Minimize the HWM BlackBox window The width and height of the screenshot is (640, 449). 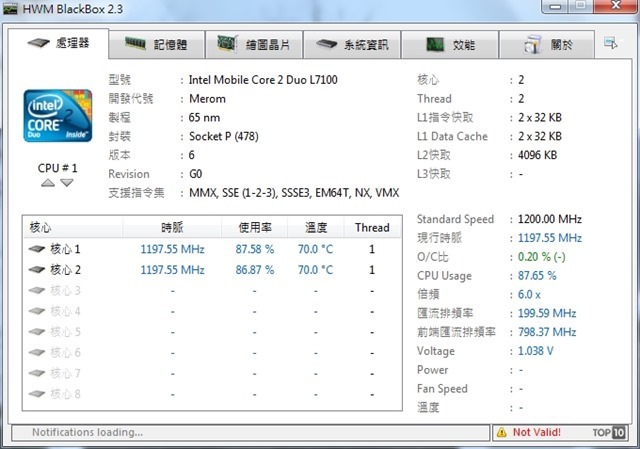click(x=555, y=6)
